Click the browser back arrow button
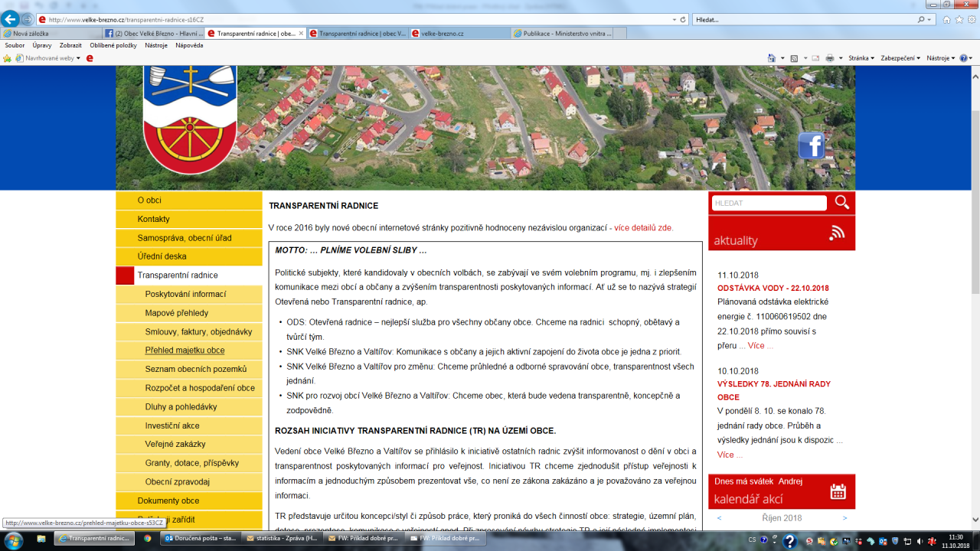The image size is (980, 551). coord(11,19)
